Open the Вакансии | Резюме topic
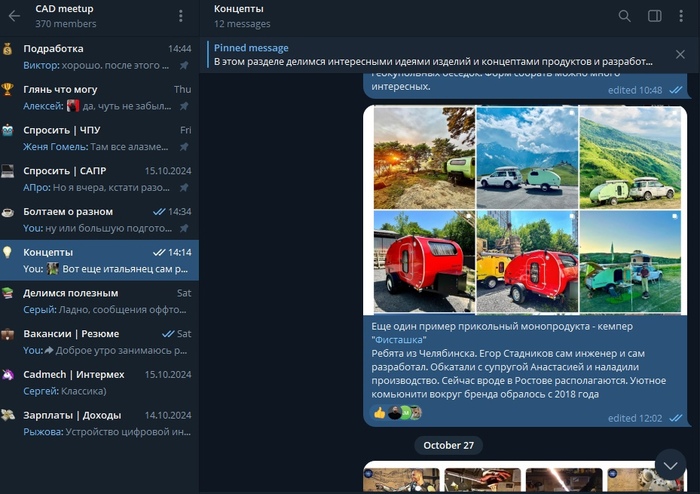Image resolution: width=700 pixels, height=494 pixels. click(99, 342)
